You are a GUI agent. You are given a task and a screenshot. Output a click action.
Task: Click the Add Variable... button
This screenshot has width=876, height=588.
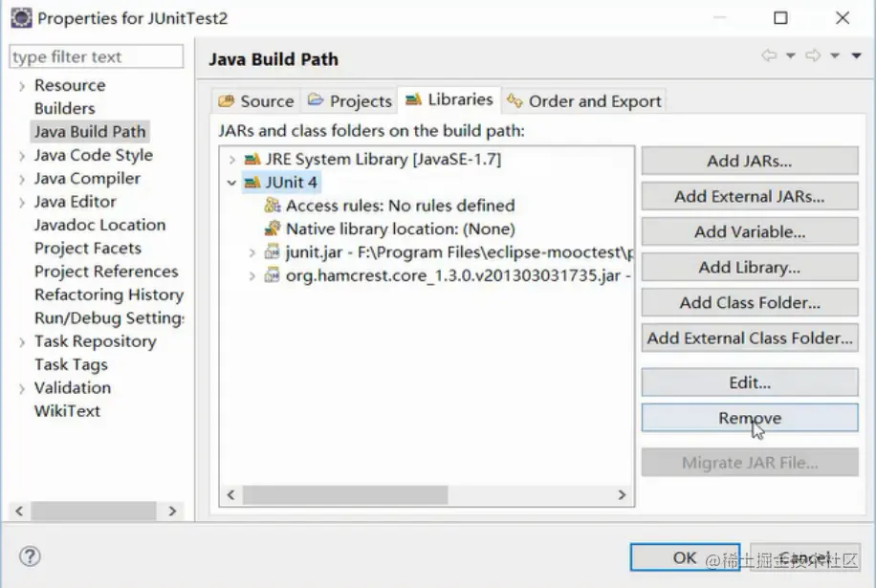click(750, 231)
